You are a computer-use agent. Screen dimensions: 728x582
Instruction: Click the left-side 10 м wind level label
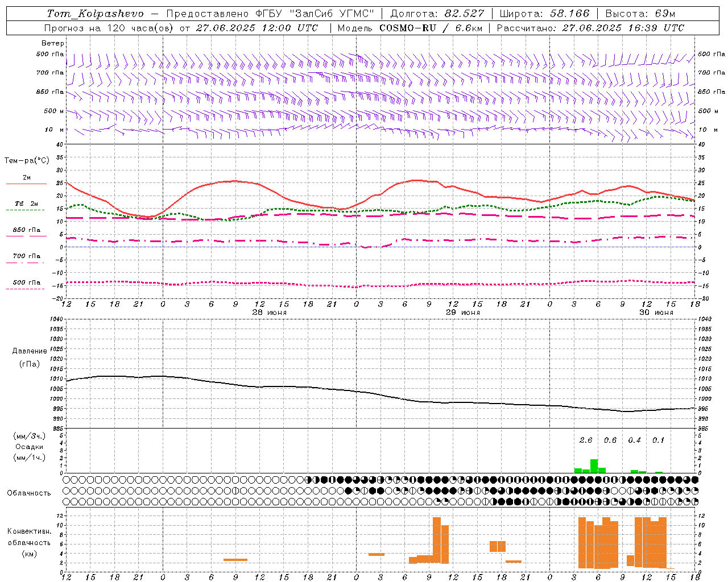click(x=54, y=130)
